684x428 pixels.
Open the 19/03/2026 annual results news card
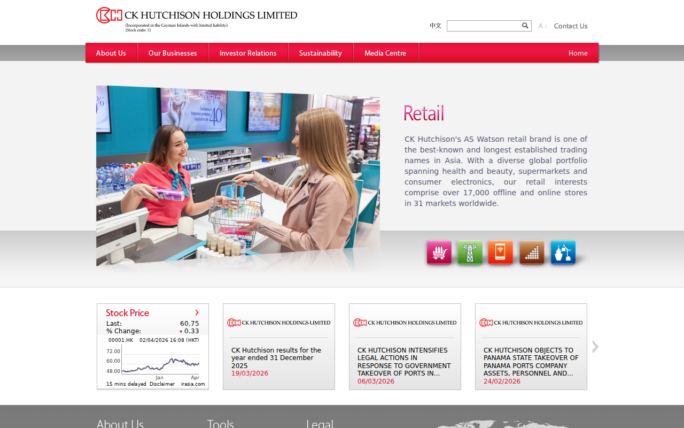[x=279, y=347]
